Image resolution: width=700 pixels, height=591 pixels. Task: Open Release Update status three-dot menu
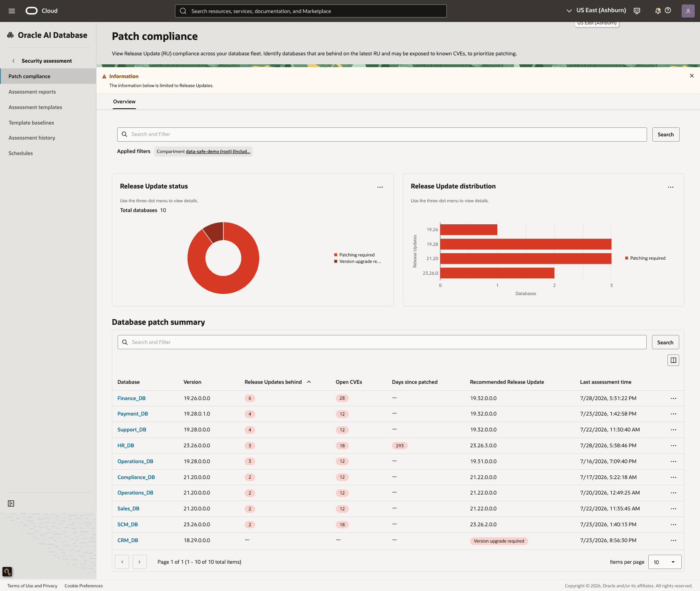[x=380, y=187]
